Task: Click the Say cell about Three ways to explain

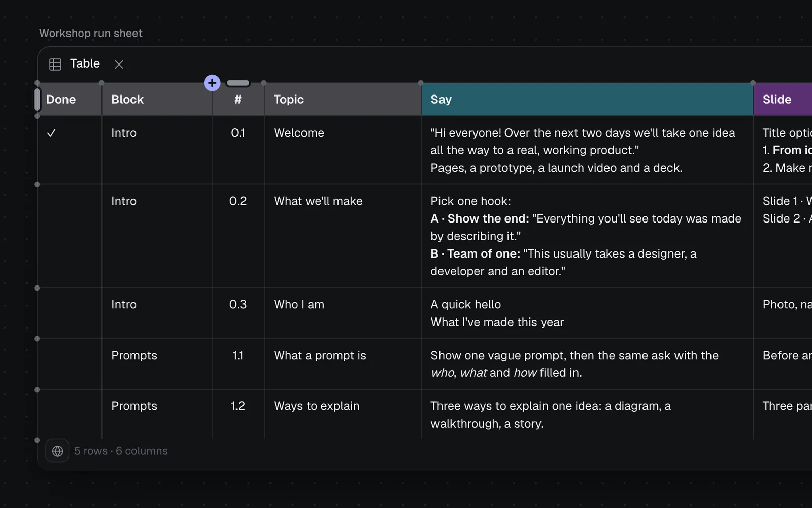Action: [587, 415]
